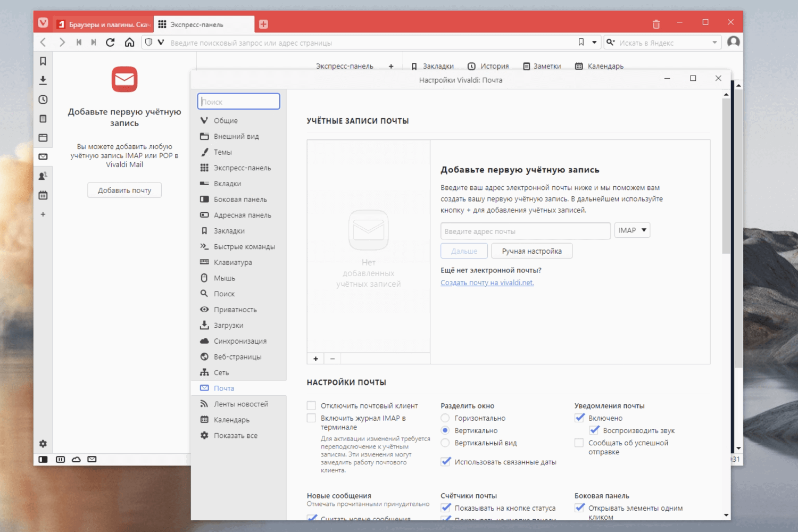Click the sync cloud icon in status bar

pyautogui.click(x=76, y=458)
